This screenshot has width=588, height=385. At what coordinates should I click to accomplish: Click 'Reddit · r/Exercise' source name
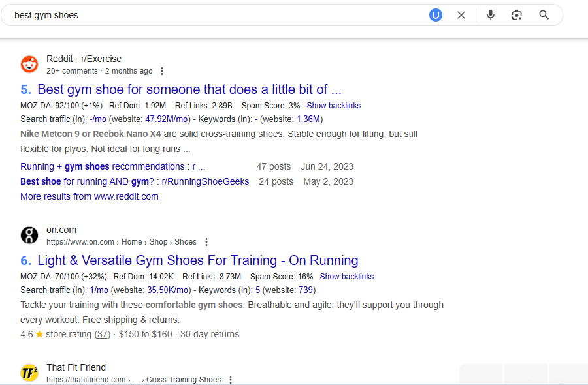(x=84, y=59)
